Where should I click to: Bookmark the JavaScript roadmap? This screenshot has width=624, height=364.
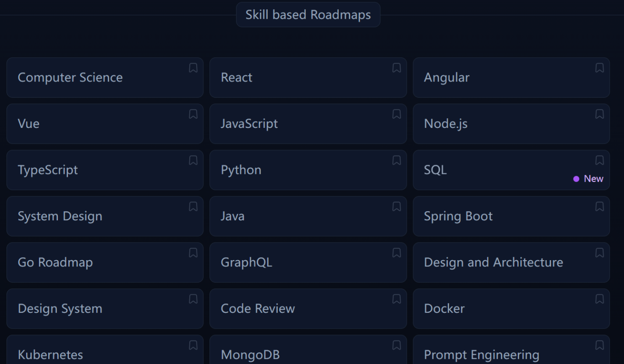pyautogui.click(x=396, y=114)
